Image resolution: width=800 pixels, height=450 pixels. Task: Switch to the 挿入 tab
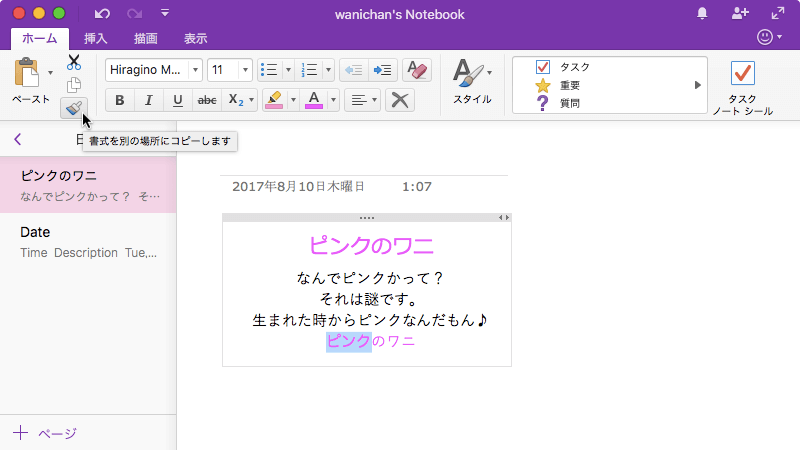[x=95, y=38]
